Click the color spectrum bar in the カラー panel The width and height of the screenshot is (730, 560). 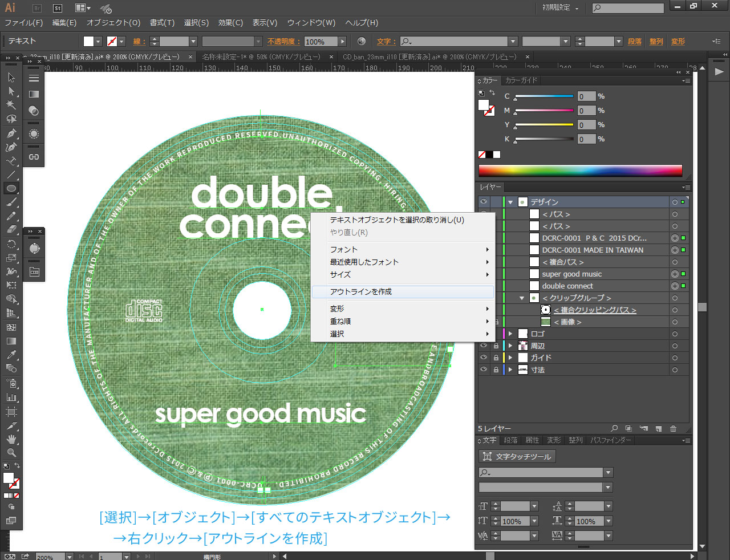pyautogui.click(x=580, y=170)
